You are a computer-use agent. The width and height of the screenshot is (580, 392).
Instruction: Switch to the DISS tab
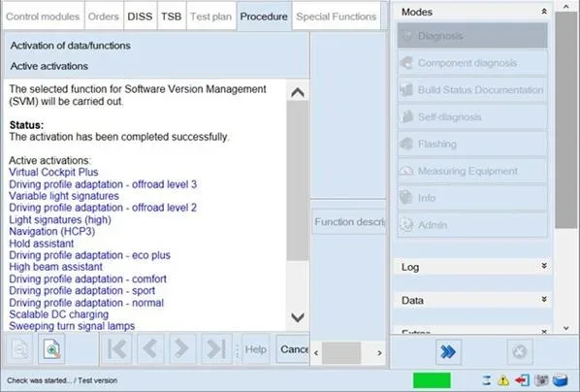tap(140, 16)
